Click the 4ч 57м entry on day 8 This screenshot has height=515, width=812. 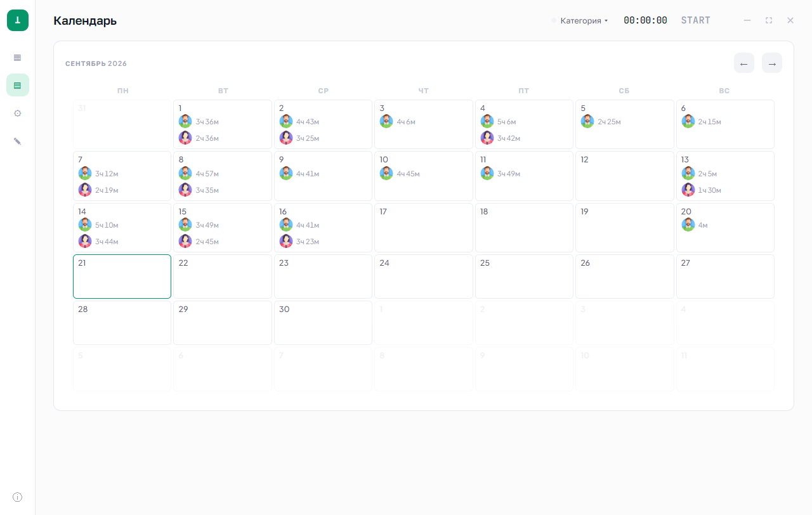(x=207, y=174)
